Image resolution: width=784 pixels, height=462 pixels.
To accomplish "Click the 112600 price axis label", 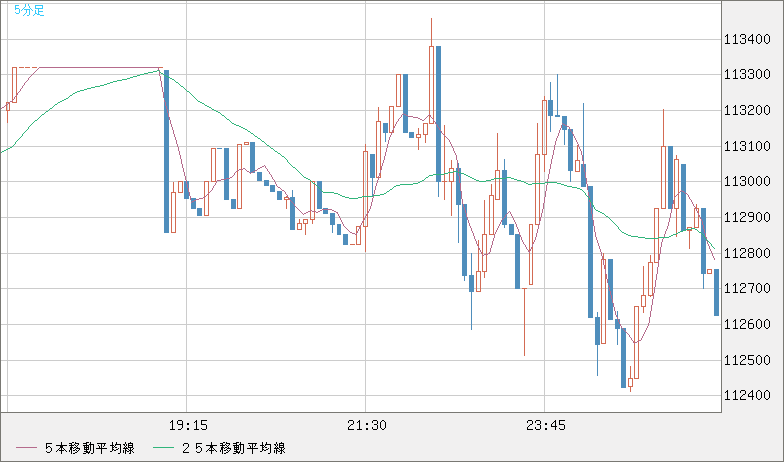I will tap(747, 324).
